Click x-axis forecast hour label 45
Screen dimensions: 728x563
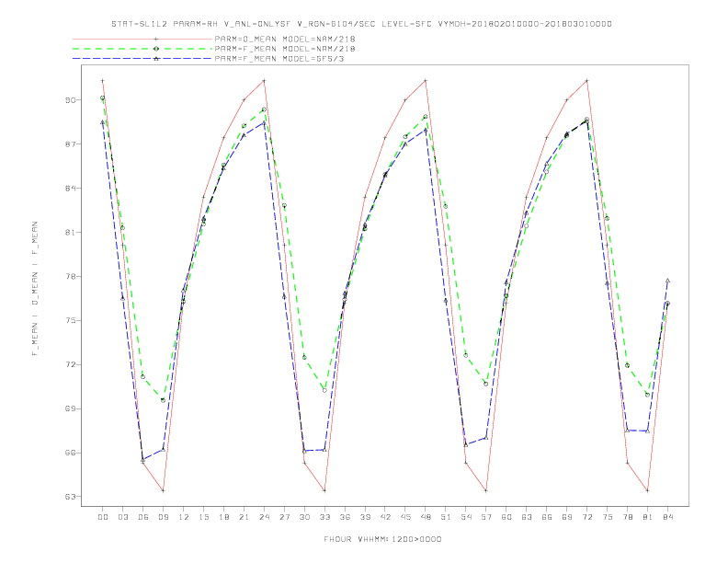pos(405,517)
